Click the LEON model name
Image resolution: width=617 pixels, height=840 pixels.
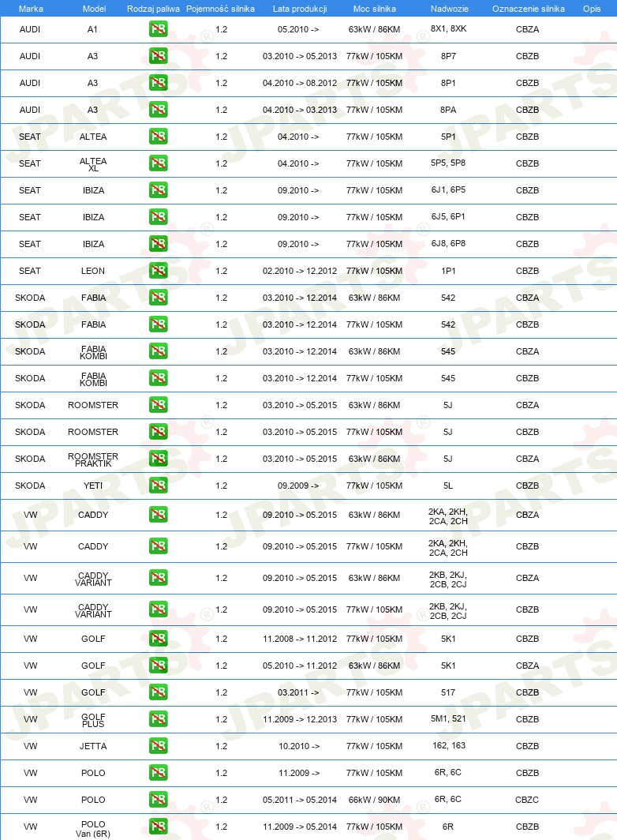tap(93, 271)
